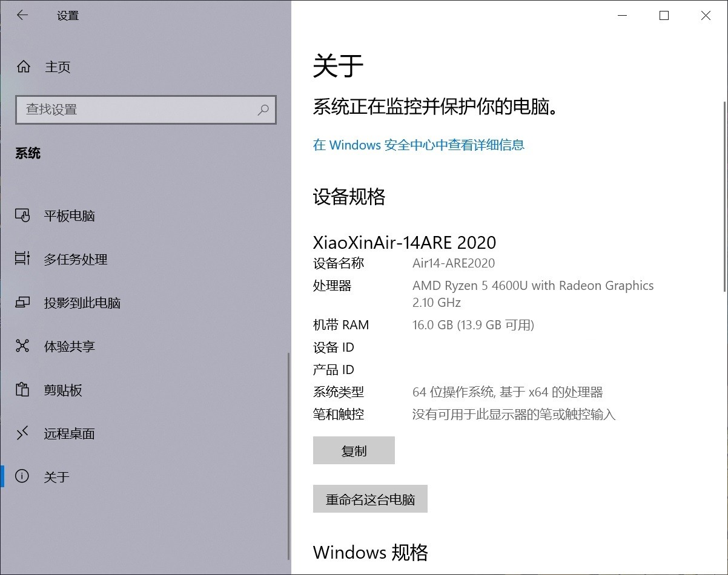The height and width of the screenshot is (575, 728).
Task: Click the heading "XiaoXinAir-14ARE 2020"
Action: [x=405, y=243]
